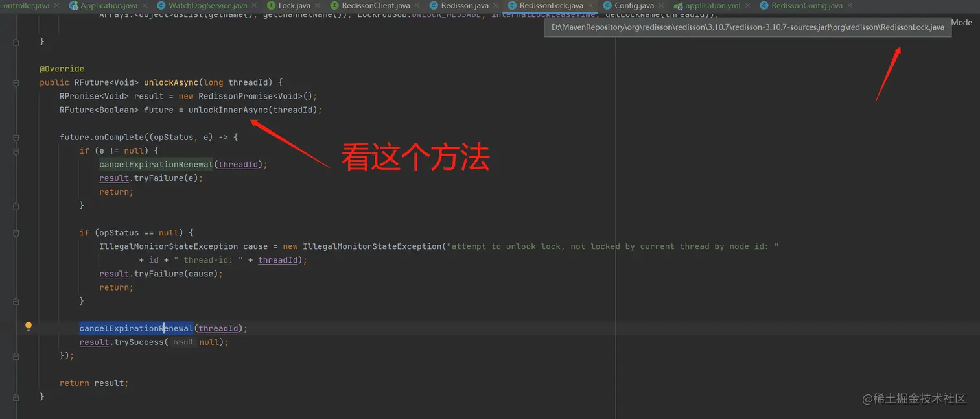Select the highlighted cancelExpirationRenewal call

point(136,328)
